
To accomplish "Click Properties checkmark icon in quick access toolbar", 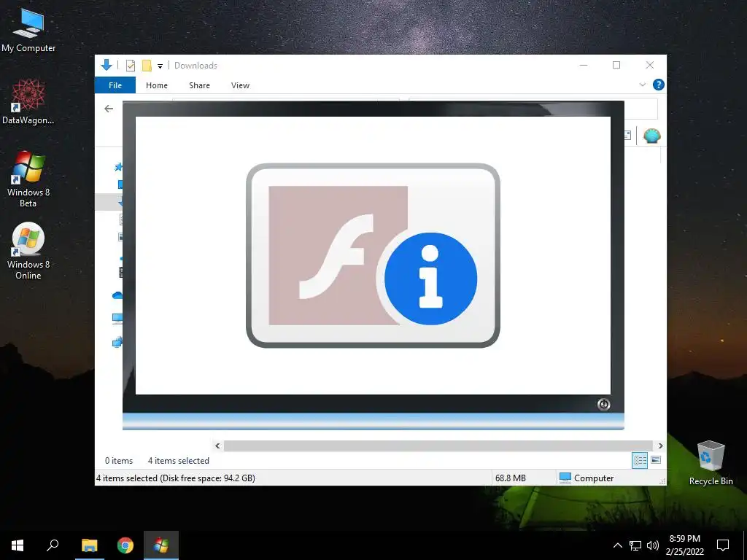I will coord(130,66).
